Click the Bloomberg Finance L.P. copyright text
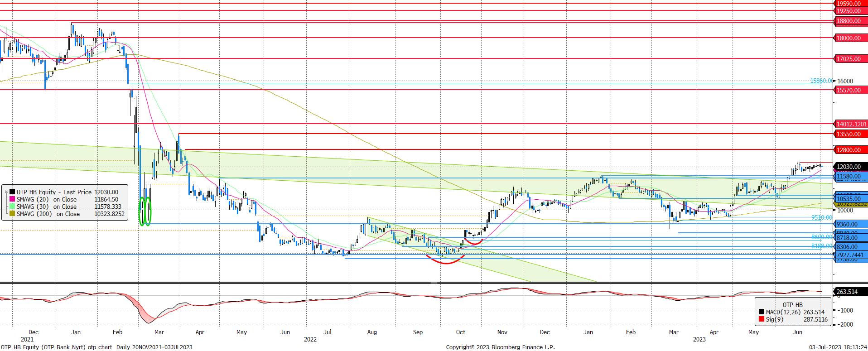The width and height of the screenshot is (868, 351). [x=500, y=347]
